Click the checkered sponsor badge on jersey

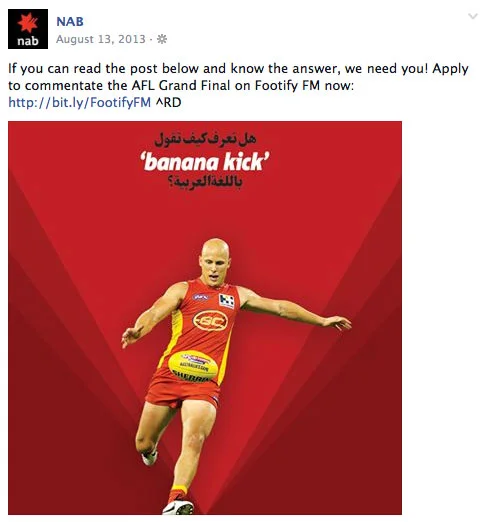[x=227, y=301]
